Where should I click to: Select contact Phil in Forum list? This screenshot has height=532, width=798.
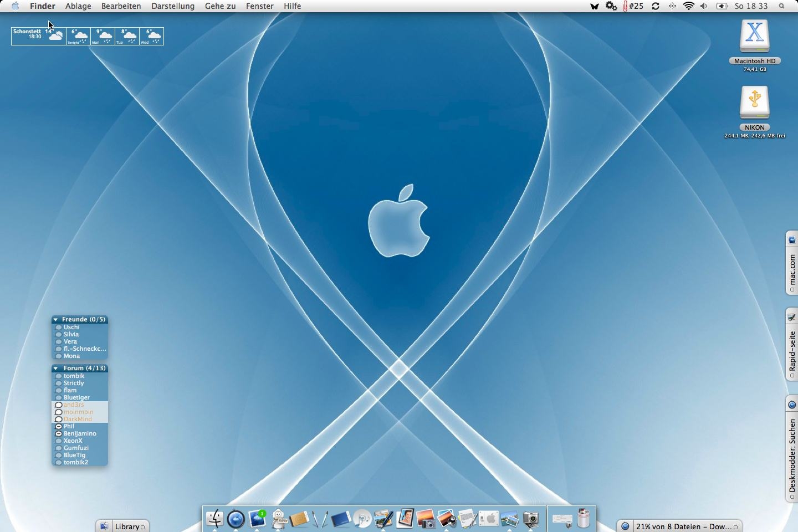[80, 426]
